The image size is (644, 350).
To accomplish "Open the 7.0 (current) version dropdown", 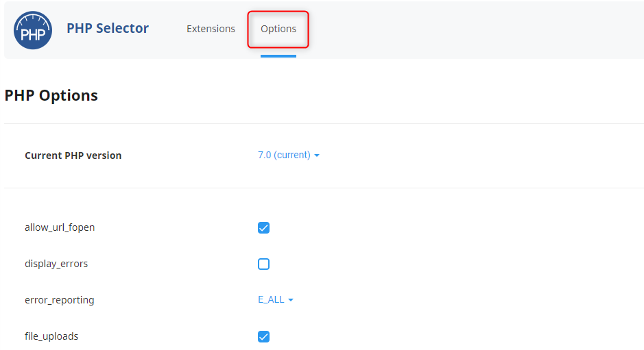I will [288, 155].
